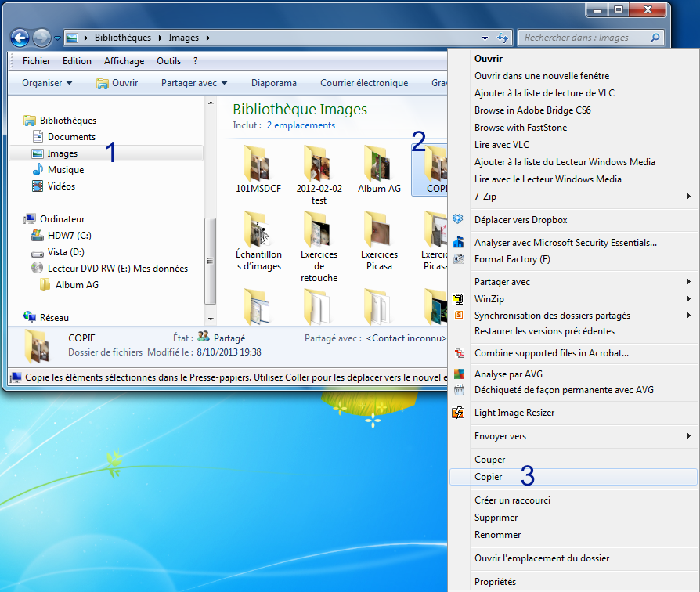Select the 101MSDCF folder icon

point(258,164)
